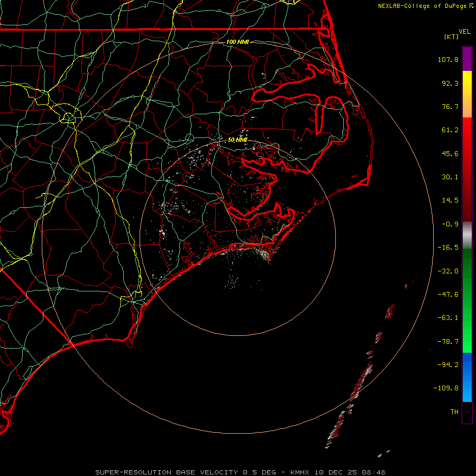Click the -32.0 velocity scale value
Viewport: 476px width, 476px height.
(x=448, y=271)
